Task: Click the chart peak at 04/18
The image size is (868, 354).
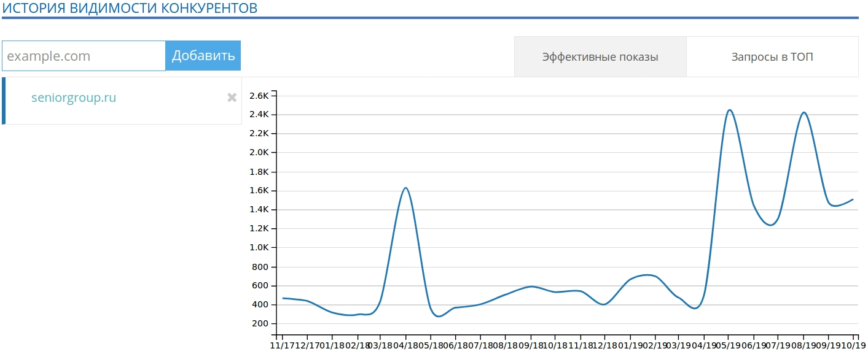Action: pyautogui.click(x=405, y=188)
